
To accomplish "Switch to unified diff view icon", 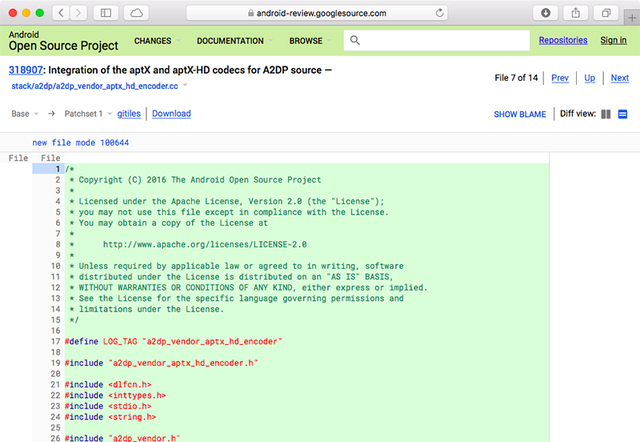I will [x=622, y=114].
